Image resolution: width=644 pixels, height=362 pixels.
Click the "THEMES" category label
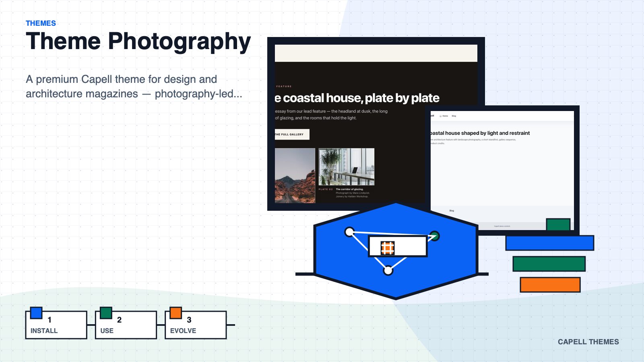click(41, 23)
